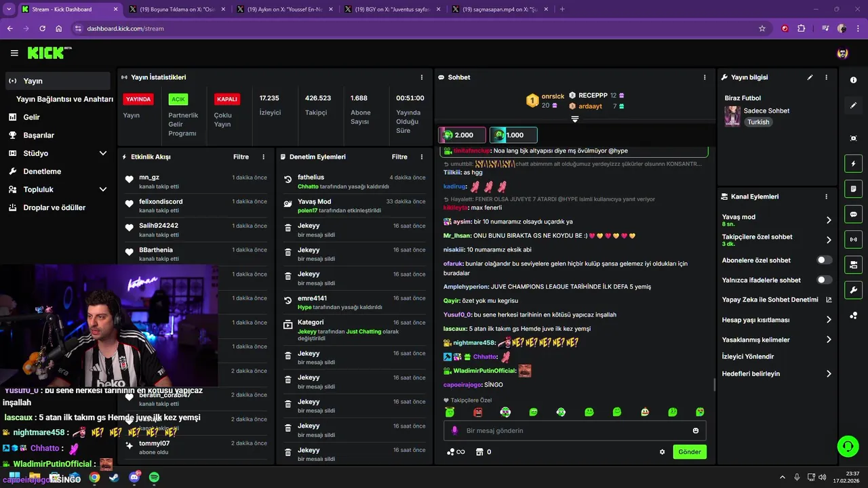
Task: Expand the Topluluk sidebar section
Action: pyautogui.click(x=103, y=190)
